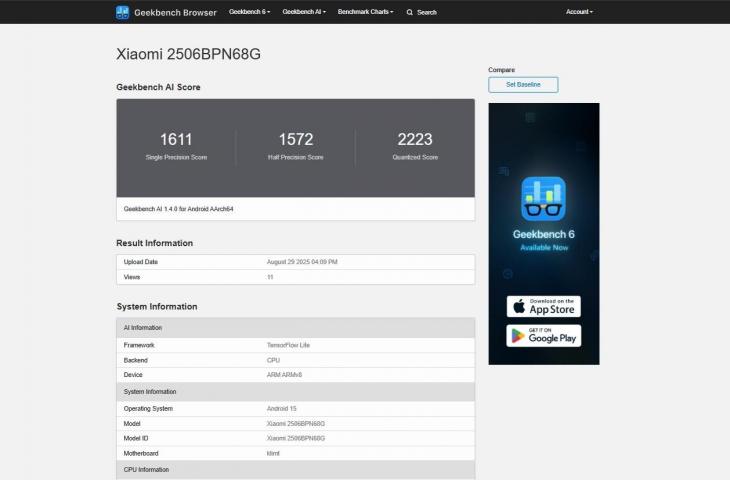This screenshot has width=730, height=480.
Task: Click the AI Information section header row
Action: coord(296,328)
